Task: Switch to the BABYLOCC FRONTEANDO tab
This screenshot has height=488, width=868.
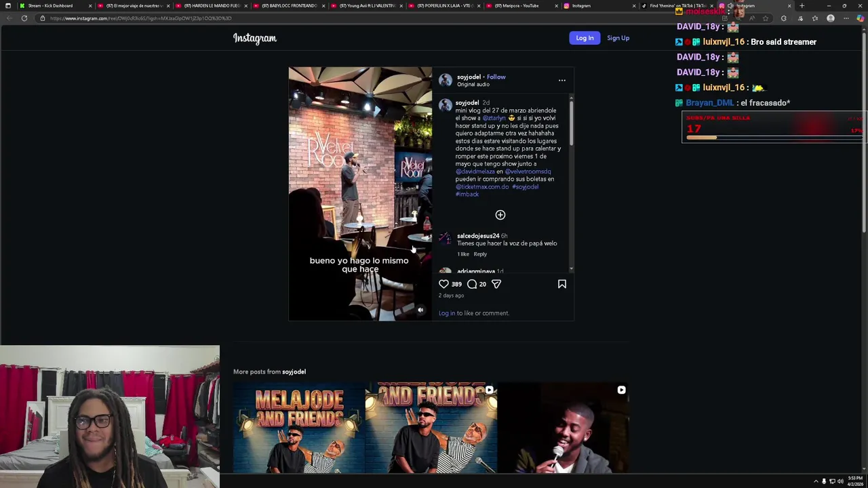Action: click(289, 5)
